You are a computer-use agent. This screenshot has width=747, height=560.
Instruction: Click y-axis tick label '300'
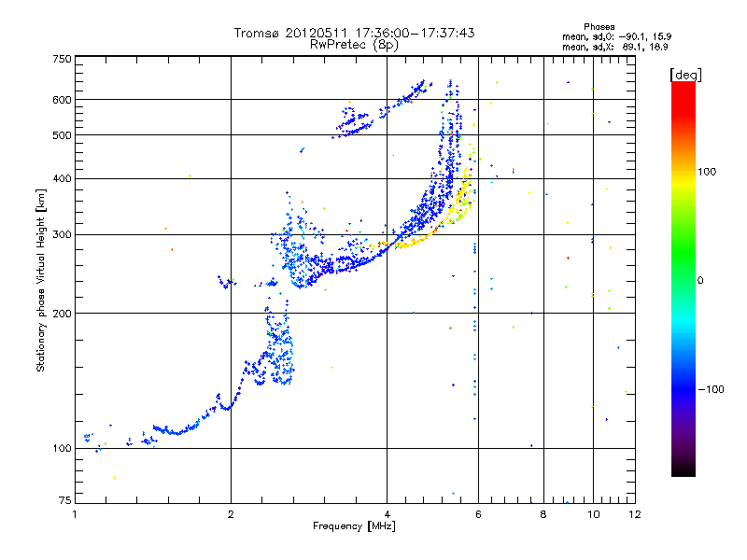click(62, 235)
